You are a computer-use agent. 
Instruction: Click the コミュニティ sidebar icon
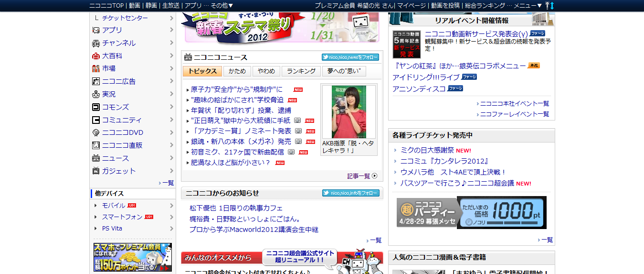pyautogui.click(x=95, y=120)
